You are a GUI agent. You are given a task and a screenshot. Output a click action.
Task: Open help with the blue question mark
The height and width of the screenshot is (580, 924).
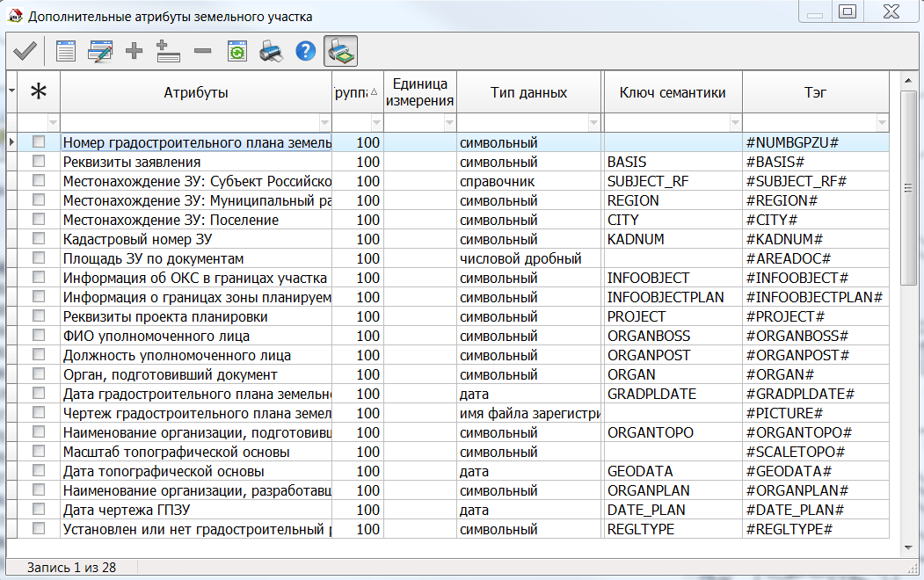305,52
